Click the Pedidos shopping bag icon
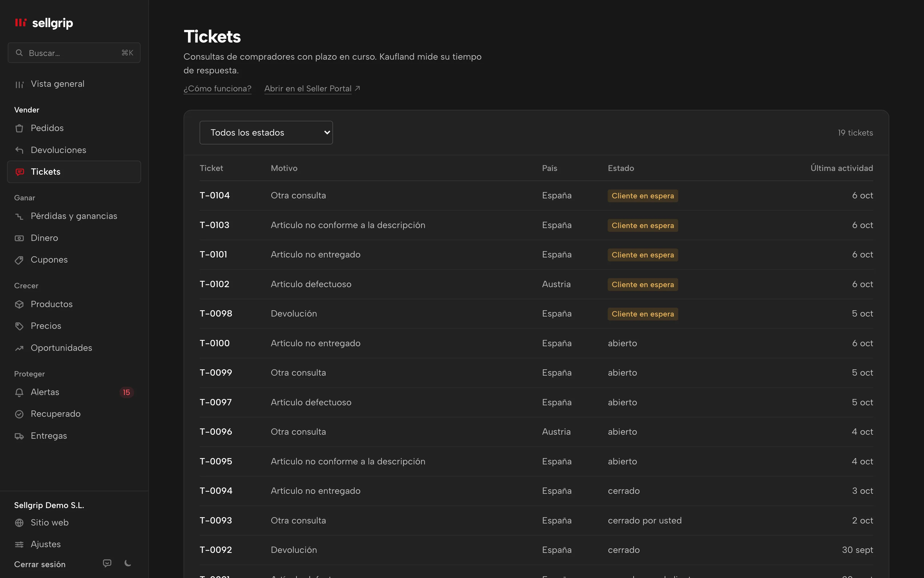The image size is (924, 578). [19, 128]
